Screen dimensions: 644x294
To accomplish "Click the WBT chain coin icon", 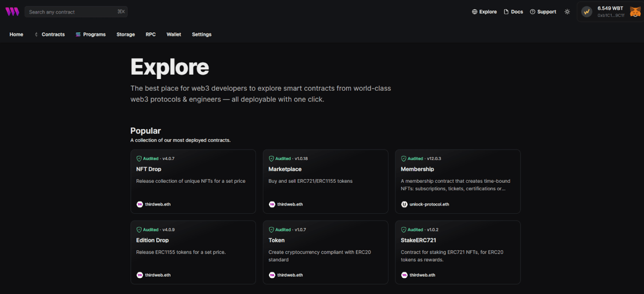I will point(587,11).
